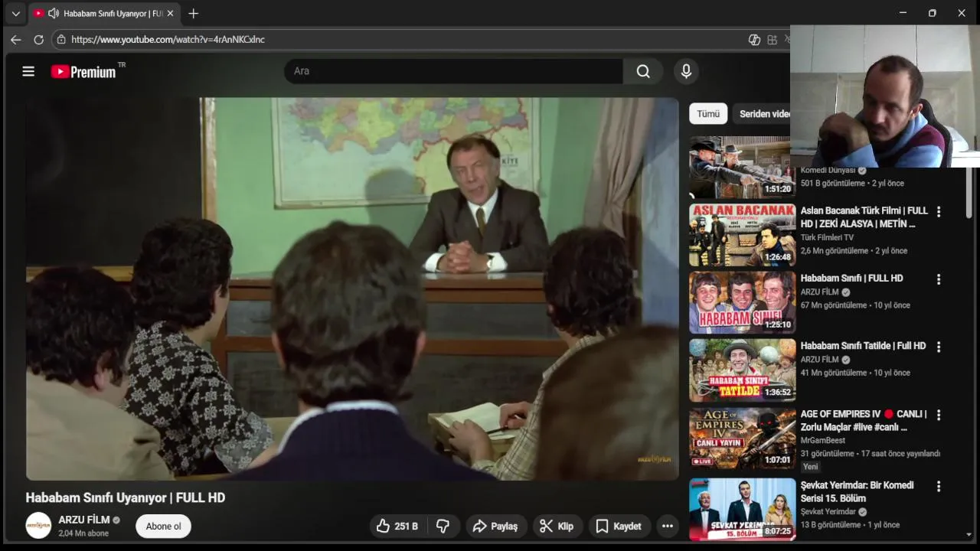Open Hababam Sınıfı | FULL HD title
This screenshot has height=551, width=980.
(x=851, y=278)
